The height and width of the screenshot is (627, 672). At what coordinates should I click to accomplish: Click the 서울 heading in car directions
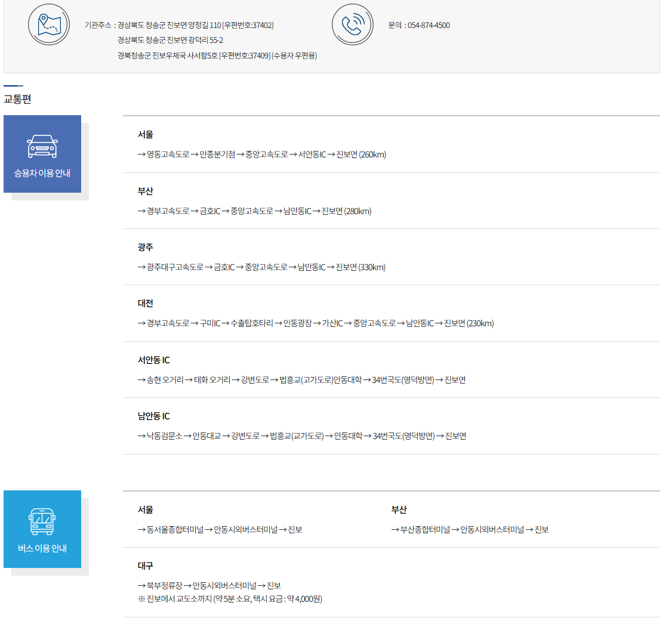[x=145, y=134]
